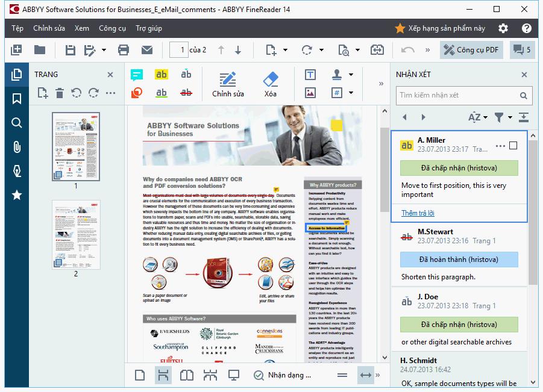Click the document vertical scrollbar thumb

[x=384, y=170]
